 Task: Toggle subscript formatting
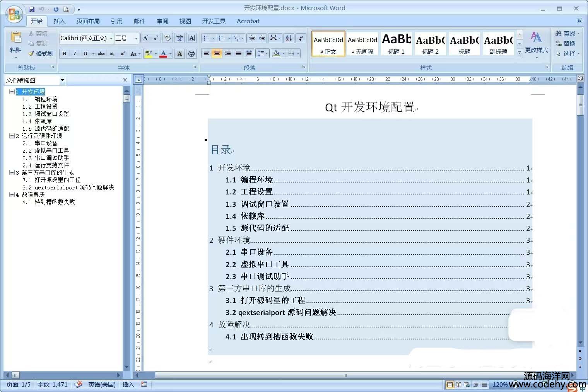tap(112, 54)
